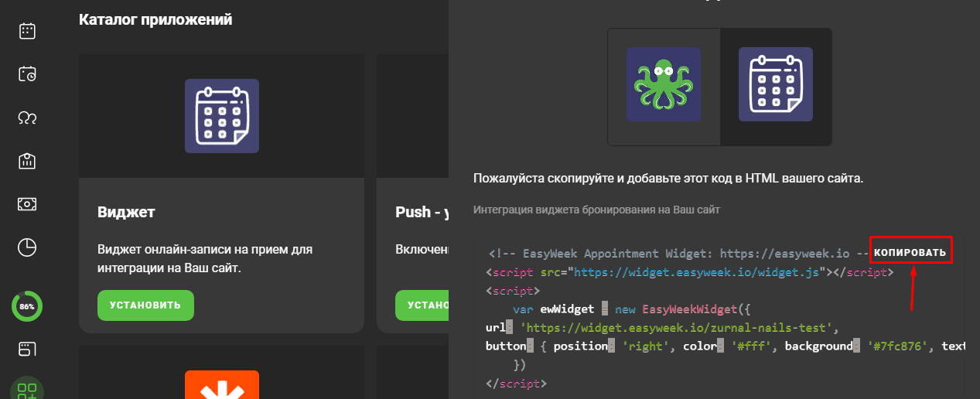Open the calendar icon in sidebar

[x=27, y=31]
